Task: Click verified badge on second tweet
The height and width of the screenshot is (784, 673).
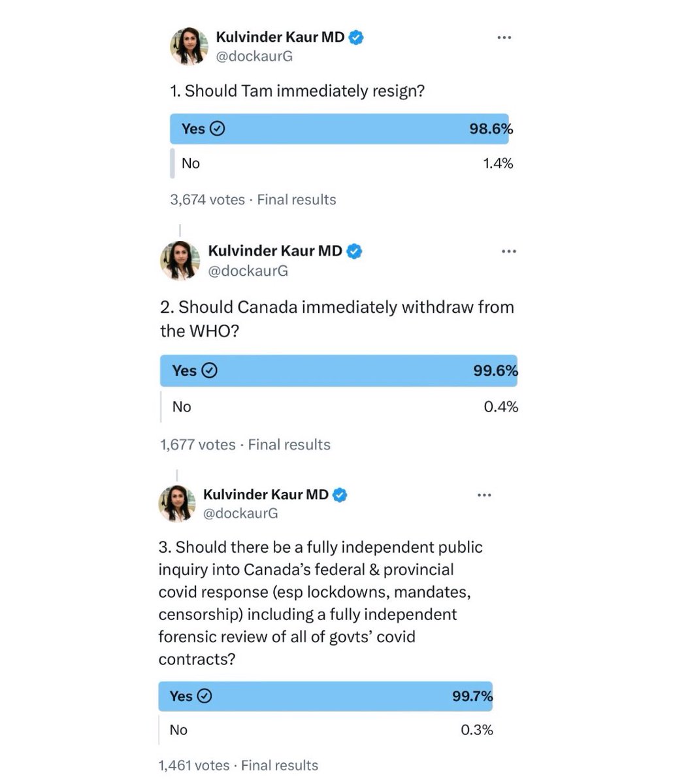Action: pos(353,251)
